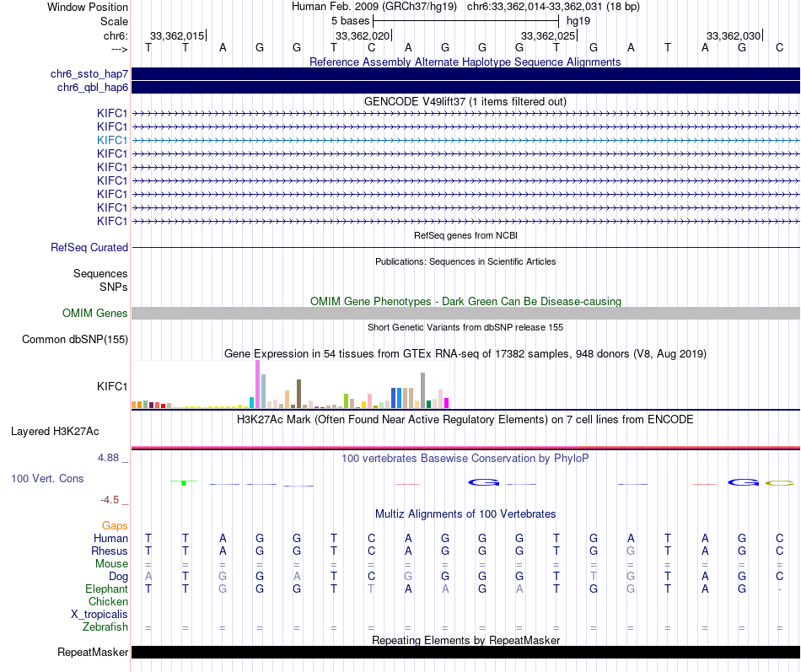Click tallest violet bar in expression chart
Image resolution: width=801 pixels, height=672 pixels.
(257, 384)
